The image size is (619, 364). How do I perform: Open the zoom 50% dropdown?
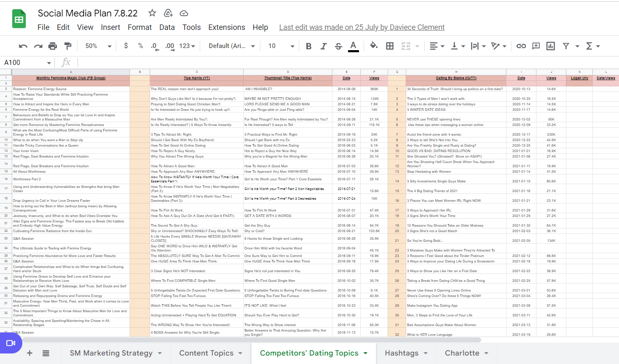pos(99,46)
